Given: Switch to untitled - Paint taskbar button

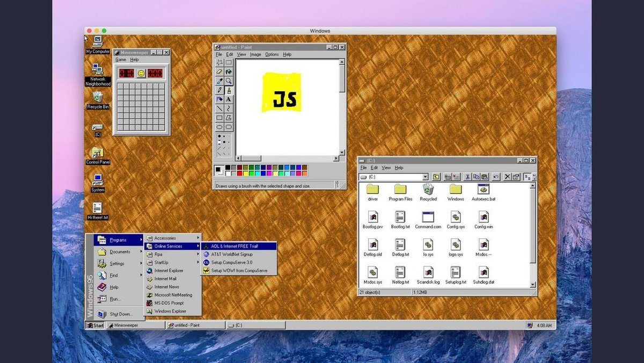Looking at the screenshot, I should pos(195,325).
